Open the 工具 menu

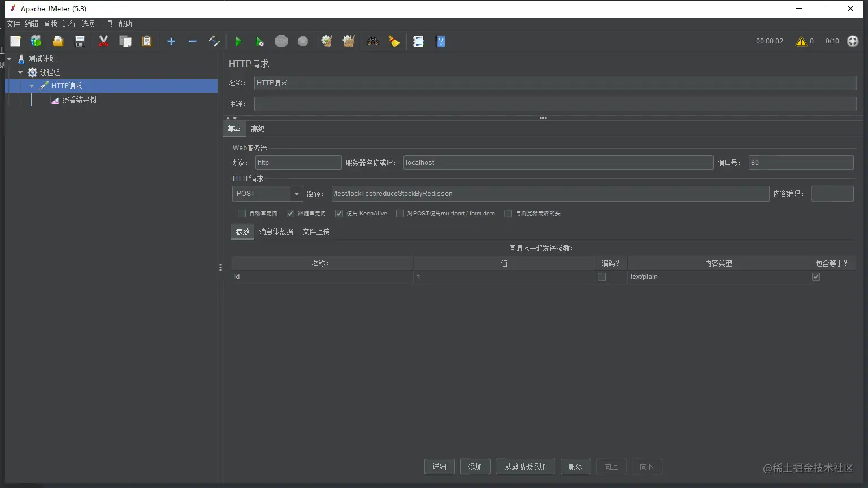pyautogui.click(x=106, y=24)
